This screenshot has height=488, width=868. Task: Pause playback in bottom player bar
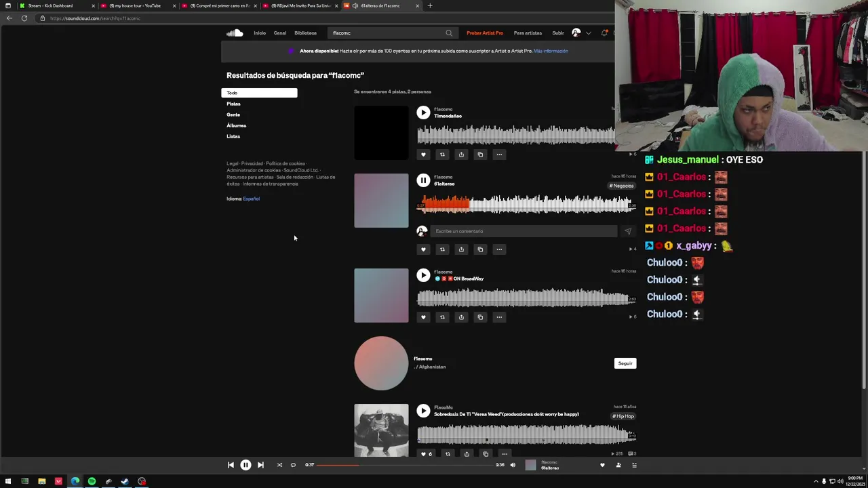245,465
